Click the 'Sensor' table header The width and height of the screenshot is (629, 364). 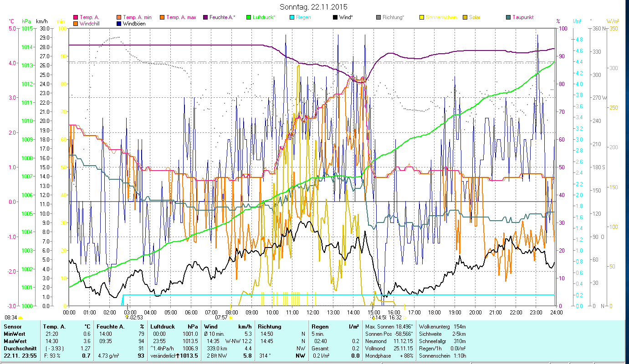point(12,327)
